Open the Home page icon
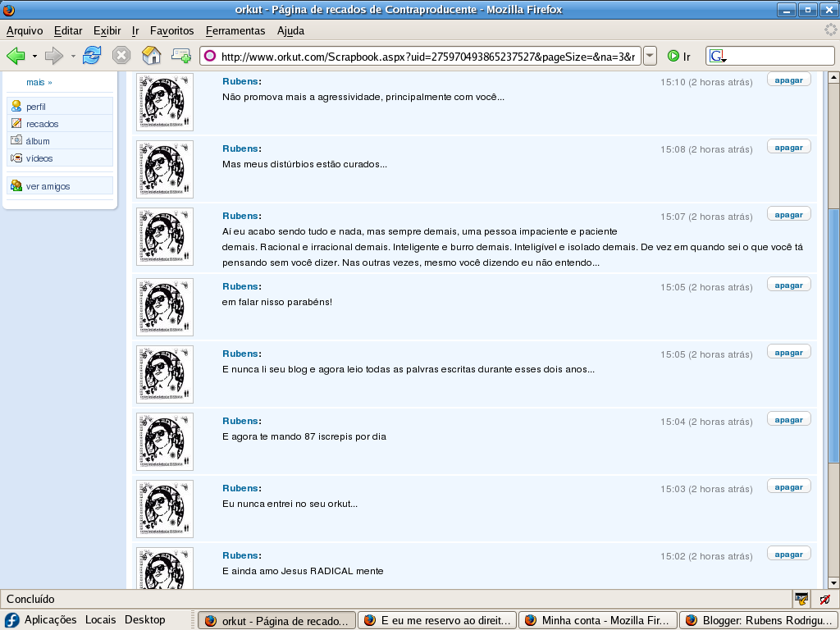This screenshot has width=840, height=630. tap(151, 55)
